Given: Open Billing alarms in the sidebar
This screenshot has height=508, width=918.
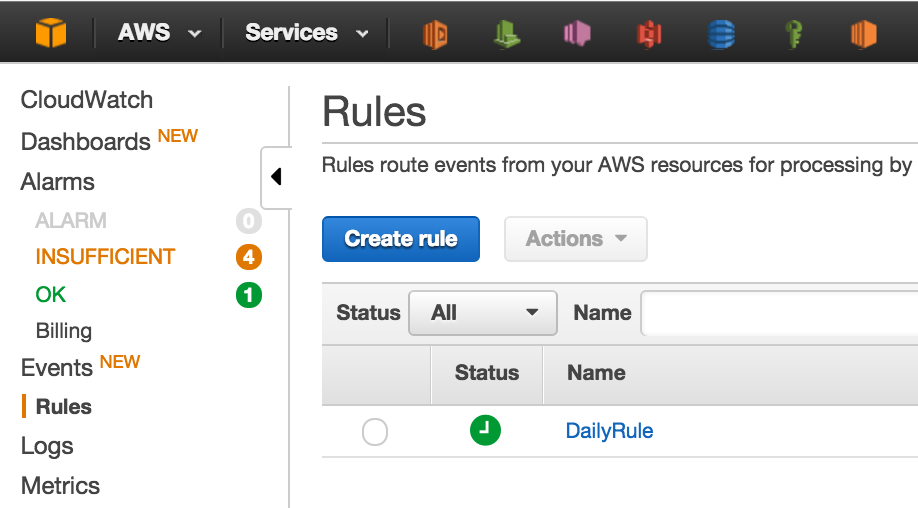Looking at the screenshot, I should pos(64,331).
